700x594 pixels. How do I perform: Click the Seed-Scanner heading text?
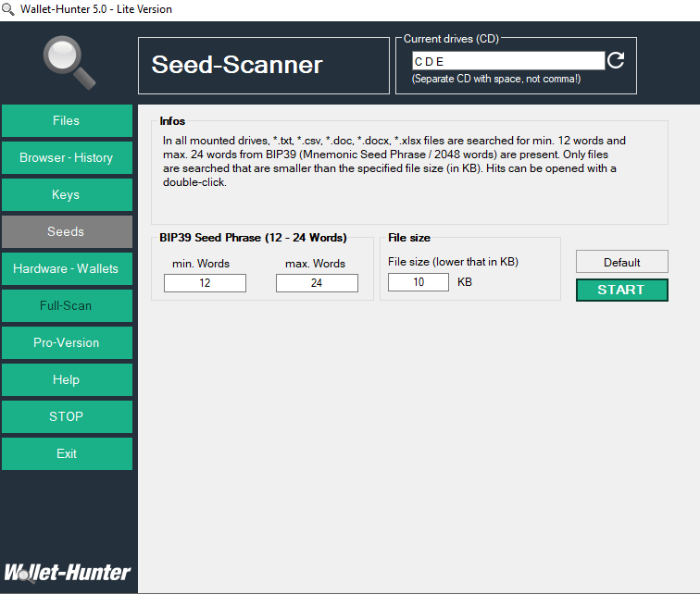point(237,65)
